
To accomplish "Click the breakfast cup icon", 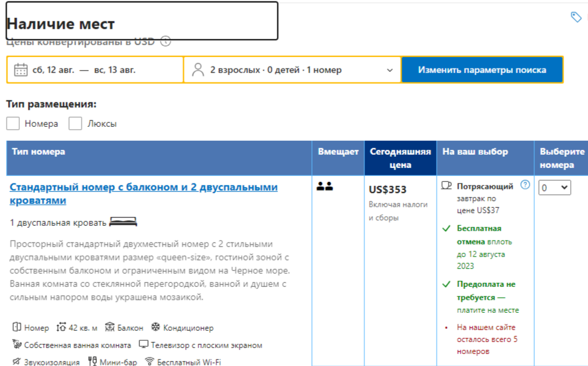I will tap(446, 185).
